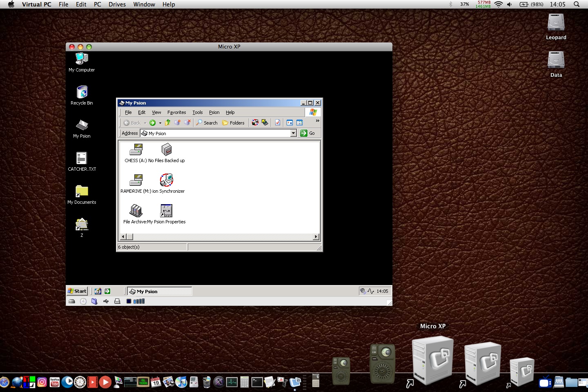The height and width of the screenshot is (392, 588).
Task: Open the RAMDRIVE (M:) drive icon
Action: tap(136, 180)
